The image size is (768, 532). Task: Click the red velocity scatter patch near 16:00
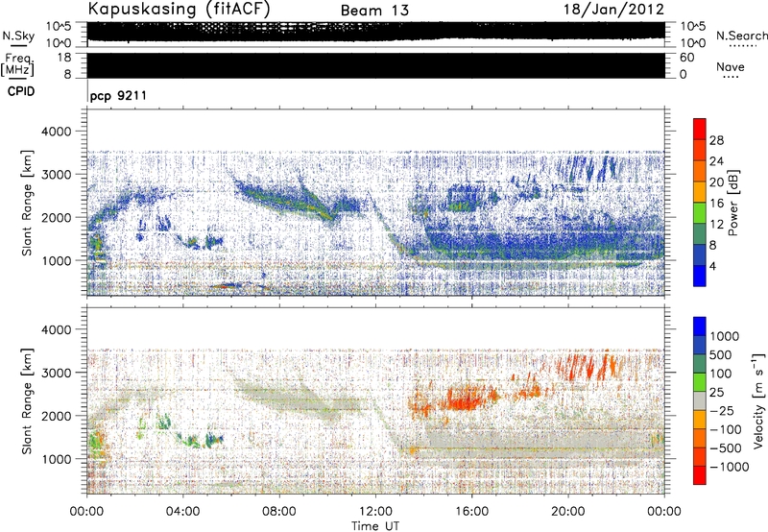pos(466,398)
